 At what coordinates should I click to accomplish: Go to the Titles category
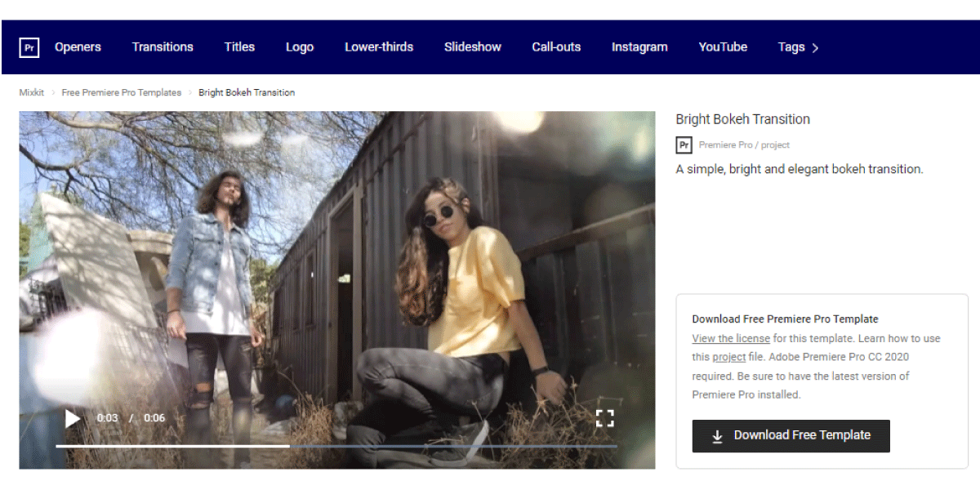(239, 47)
